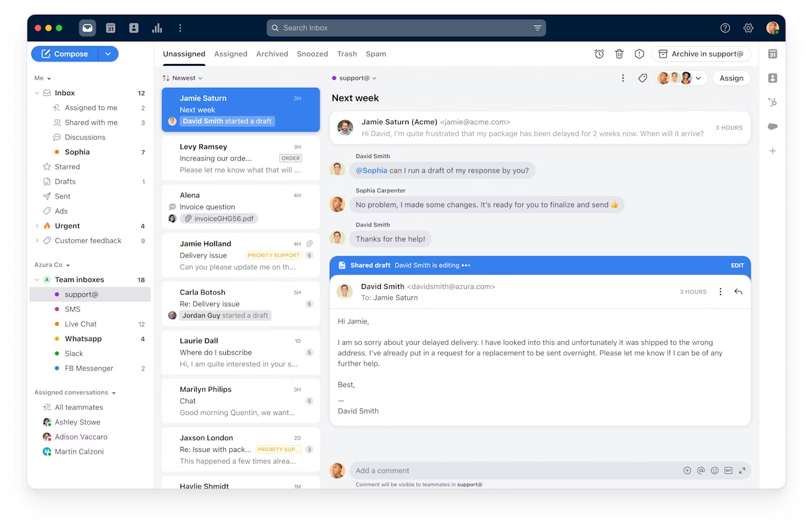This screenshot has height=528, width=812.
Task: Click the search filter options icon
Action: [537, 28]
